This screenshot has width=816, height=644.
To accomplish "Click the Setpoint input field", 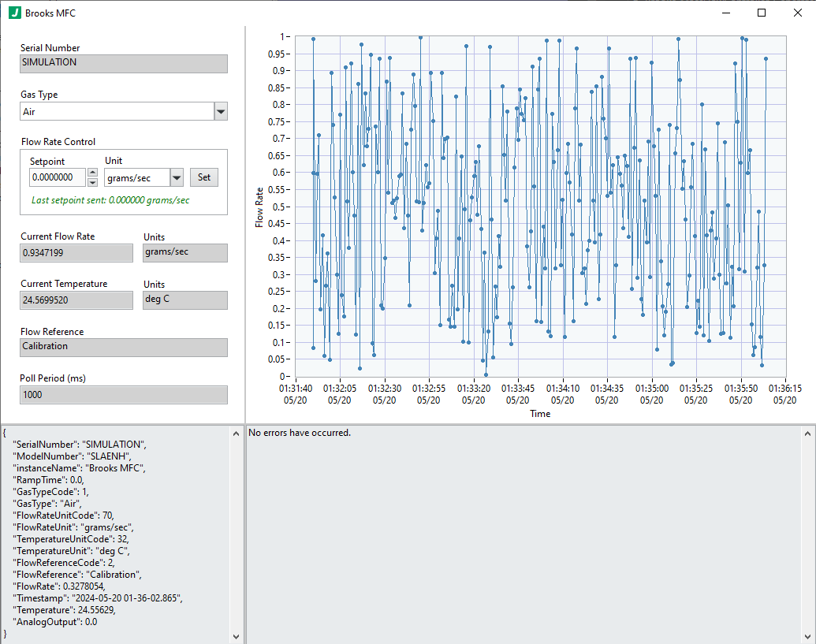I will tap(58, 177).
